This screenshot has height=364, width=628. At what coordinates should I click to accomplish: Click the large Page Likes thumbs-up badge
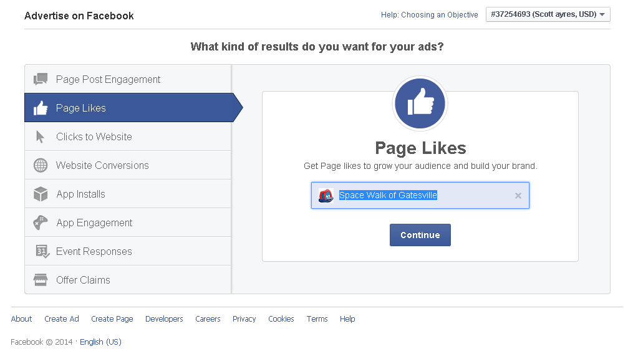click(x=420, y=103)
